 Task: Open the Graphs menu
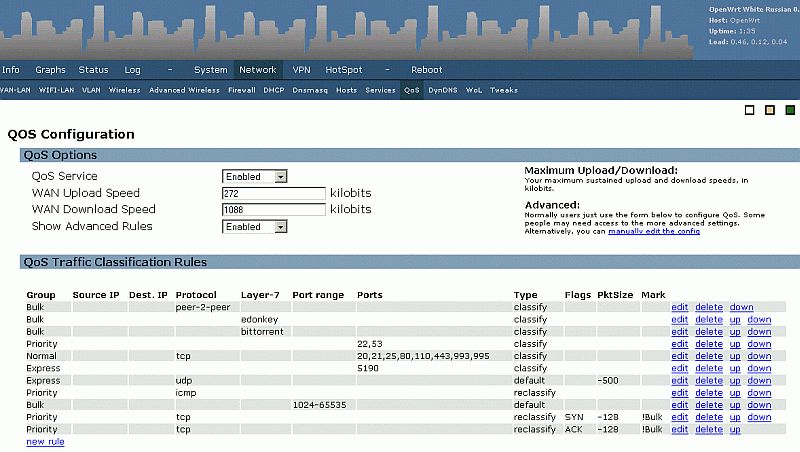click(50, 70)
